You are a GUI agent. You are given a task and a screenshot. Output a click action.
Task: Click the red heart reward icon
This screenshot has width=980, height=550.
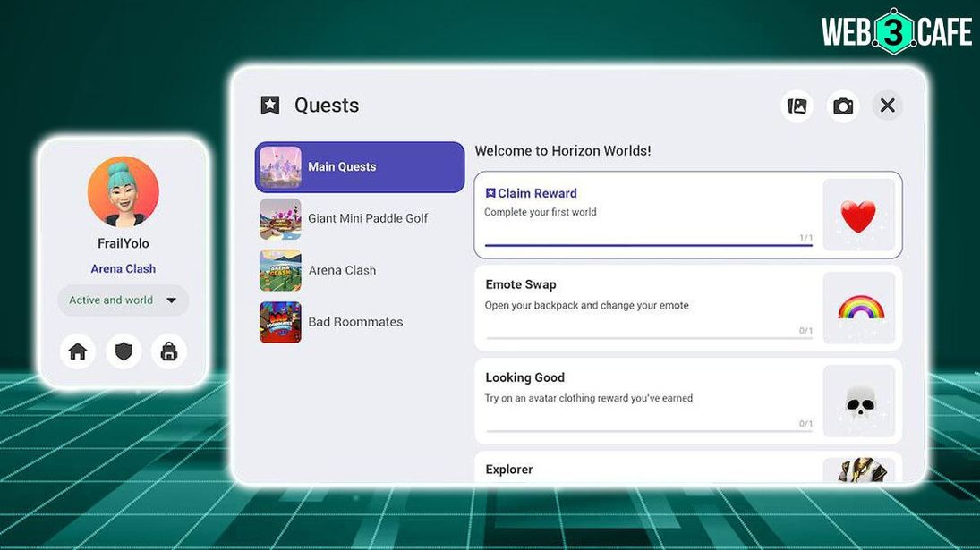858,216
